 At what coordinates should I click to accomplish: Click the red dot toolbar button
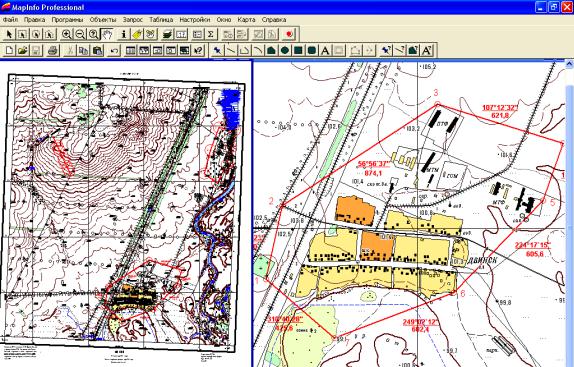[x=289, y=34]
